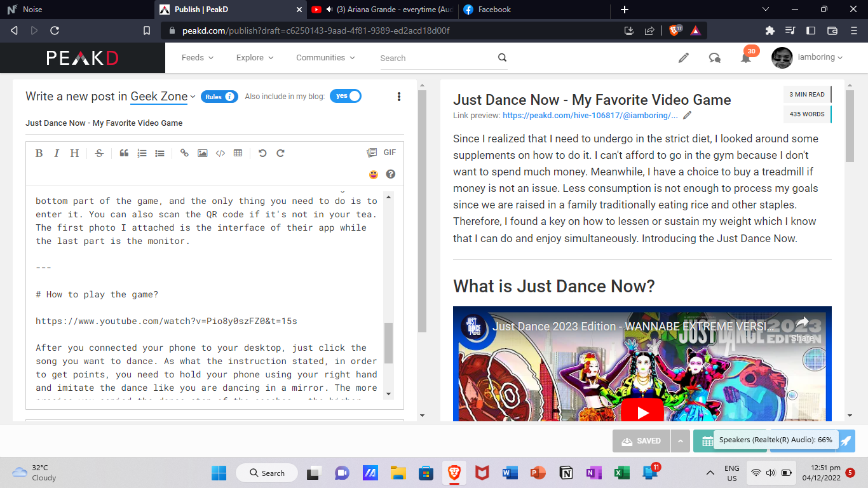
Task: Edit the link preview with the pencil icon
Action: (x=687, y=116)
